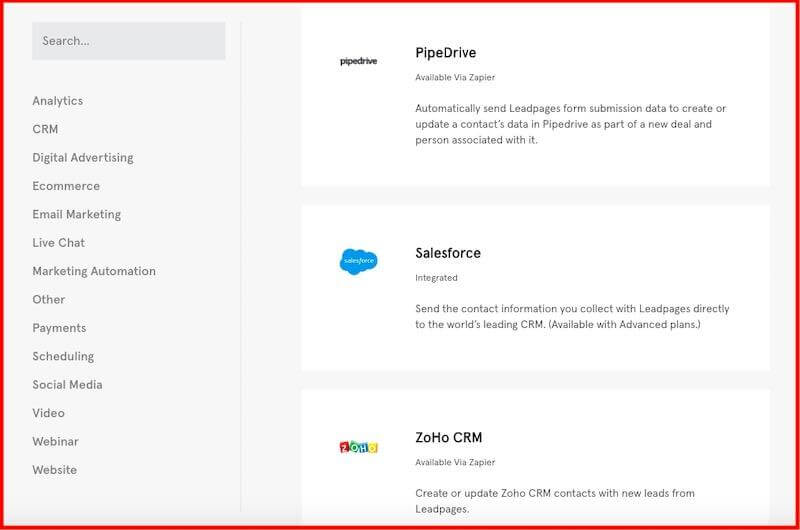Click 'Available Via Zapier' under PipeDrive
Screen dimensions: 800x530
coord(455,78)
